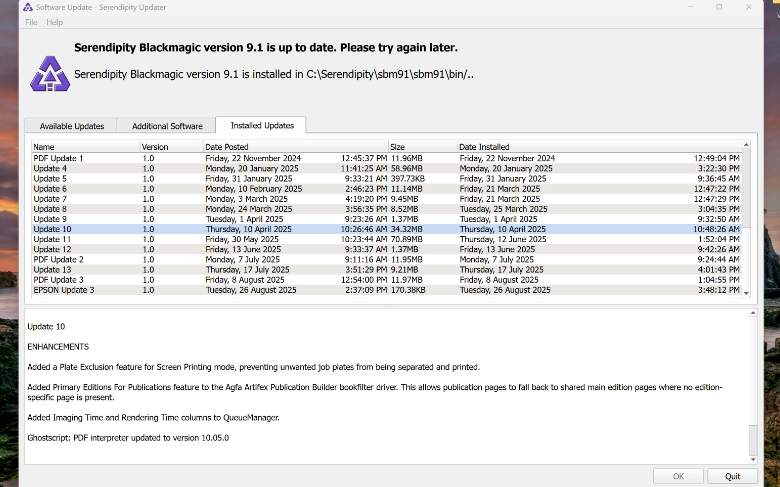
Task: Select the Update 4 row
Action: [x=387, y=168]
